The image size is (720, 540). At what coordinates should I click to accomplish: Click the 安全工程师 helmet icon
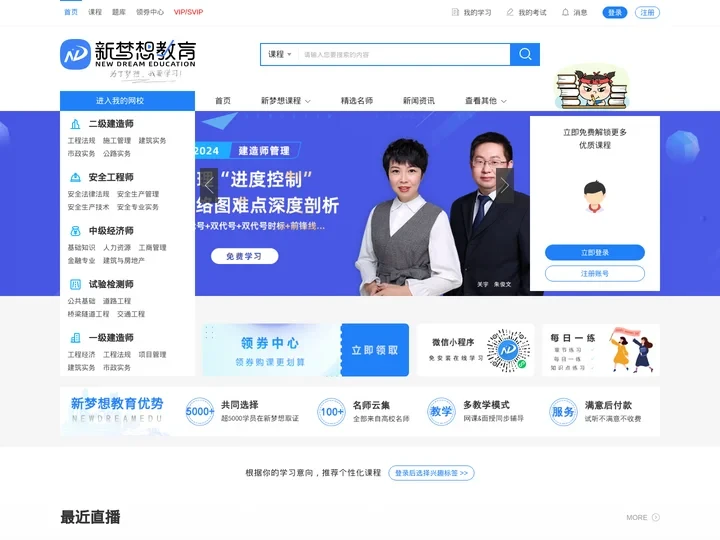point(75,177)
